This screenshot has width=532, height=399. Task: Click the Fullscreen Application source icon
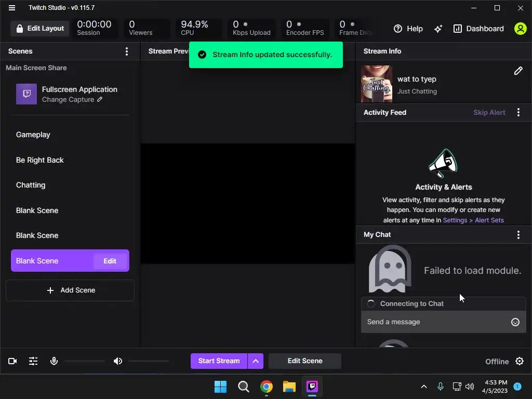coord(26,94)
